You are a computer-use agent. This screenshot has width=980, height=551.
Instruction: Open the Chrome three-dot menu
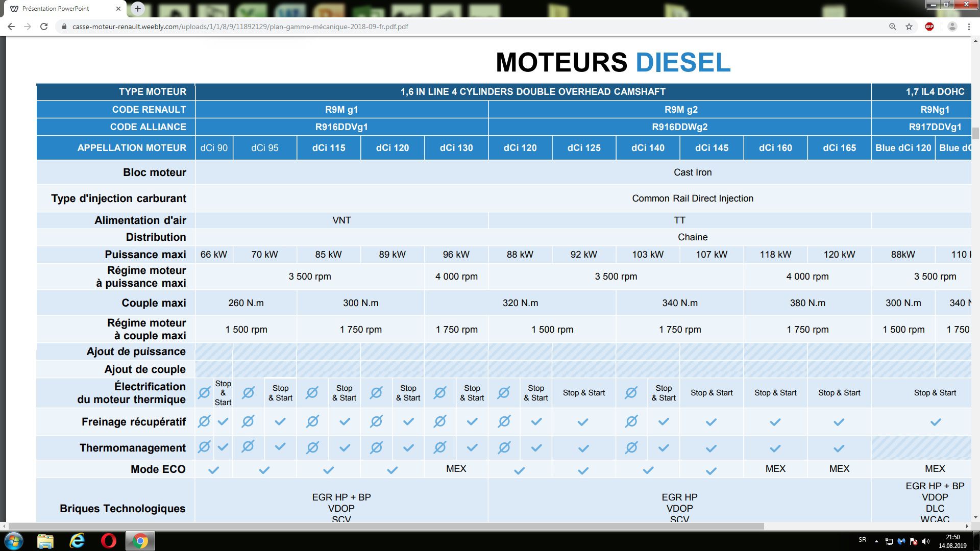tap(968, 27)
